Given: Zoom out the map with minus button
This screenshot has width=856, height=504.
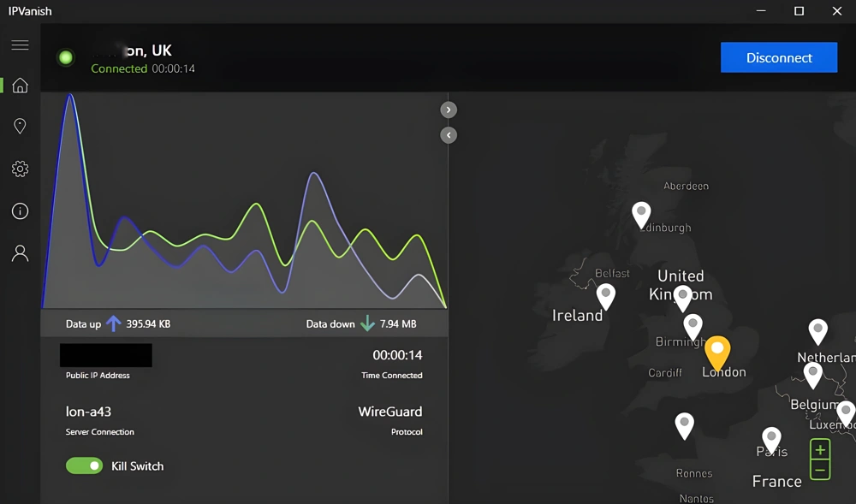Looking at the screenshot, I should [820, 470].
